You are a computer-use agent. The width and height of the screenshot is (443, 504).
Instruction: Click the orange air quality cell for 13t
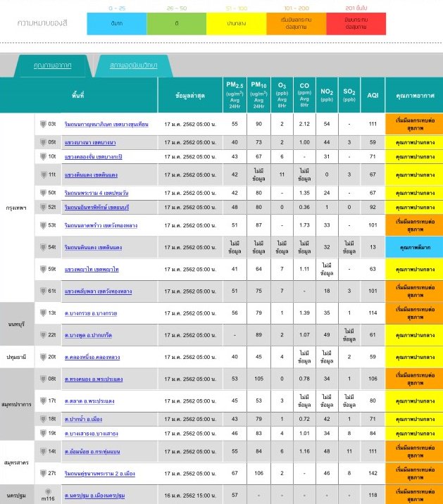(x=414, y=313)
